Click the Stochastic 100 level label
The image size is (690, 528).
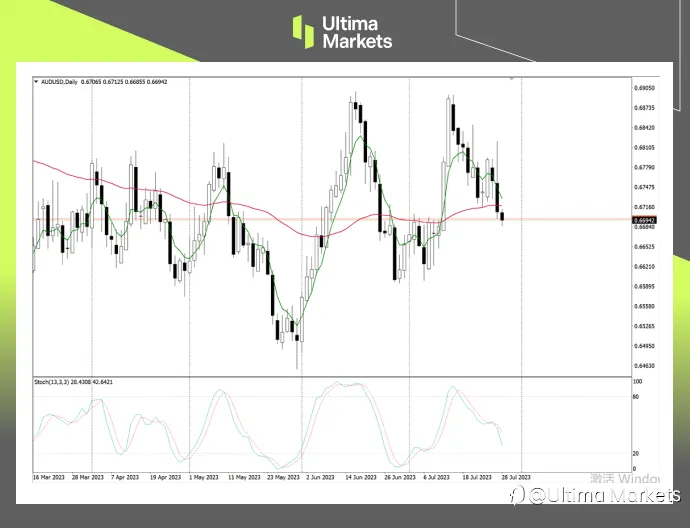pyautogui.click(x=637, y=382)
